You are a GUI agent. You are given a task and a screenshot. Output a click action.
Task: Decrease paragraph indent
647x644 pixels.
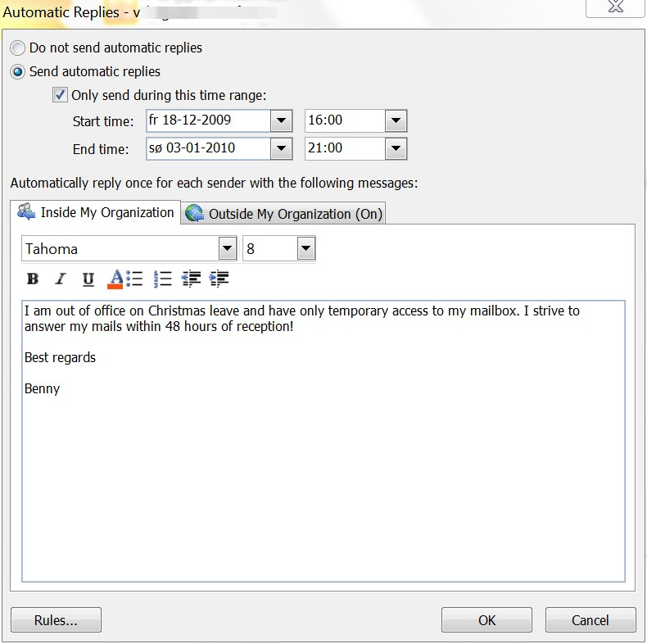[191, 279]
